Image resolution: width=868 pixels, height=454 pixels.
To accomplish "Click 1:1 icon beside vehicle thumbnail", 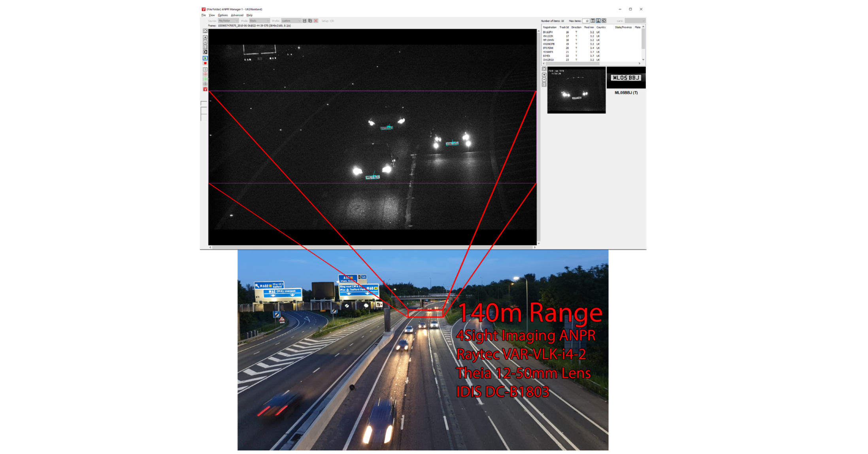I will (x=544, y=85).
